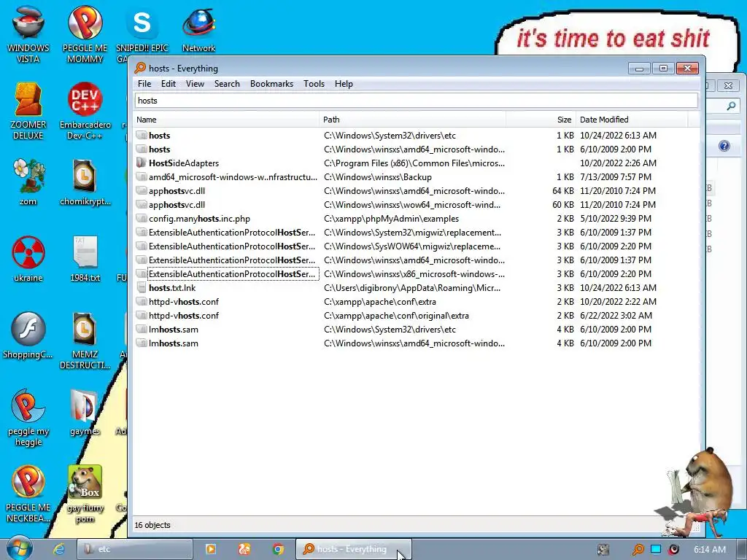Viewport: 747px width, 560px height.
Task: Sort results by Size column
Action: click(x=541, y=120)
